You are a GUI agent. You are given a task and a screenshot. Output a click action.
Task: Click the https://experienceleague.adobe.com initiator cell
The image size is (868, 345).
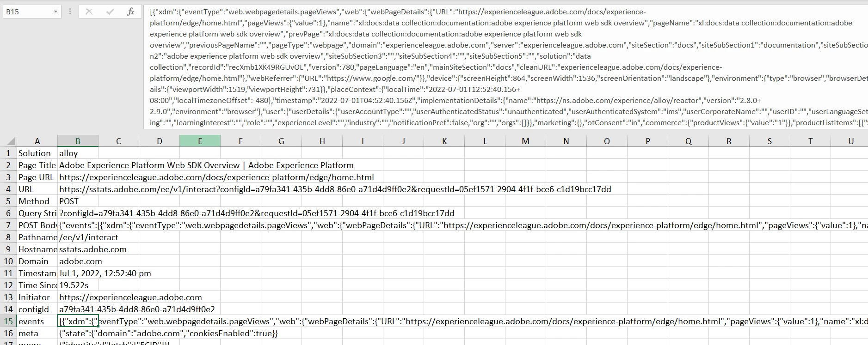coord(130,297)
